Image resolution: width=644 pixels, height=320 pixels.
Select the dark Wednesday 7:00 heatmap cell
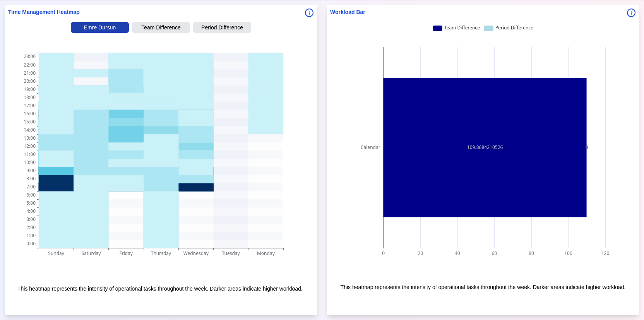click(x=196, y=187)
